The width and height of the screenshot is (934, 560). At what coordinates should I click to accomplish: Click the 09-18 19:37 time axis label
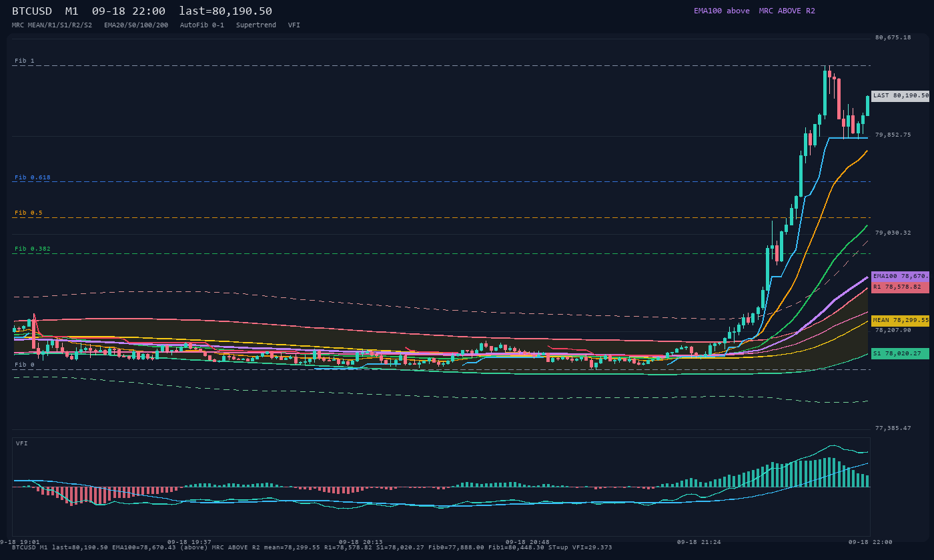pyautogui.click(x=189, y=542)
